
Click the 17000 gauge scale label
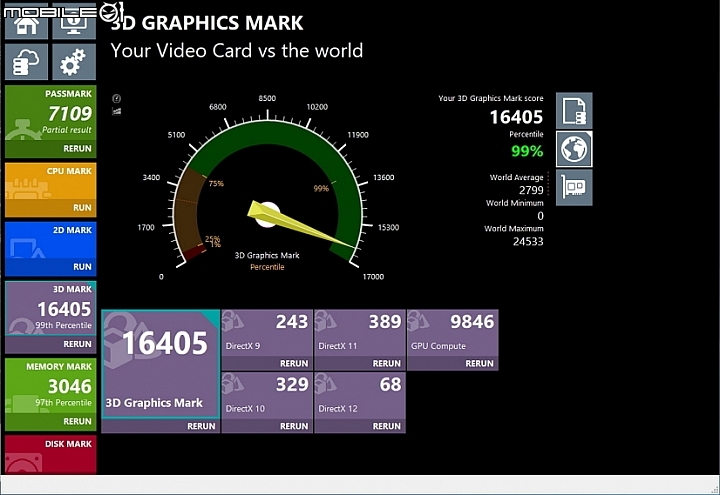click(x=373, y=276)
